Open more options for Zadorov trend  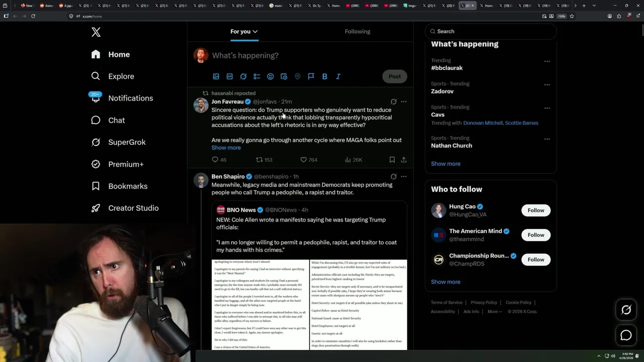tap(547, 84)
